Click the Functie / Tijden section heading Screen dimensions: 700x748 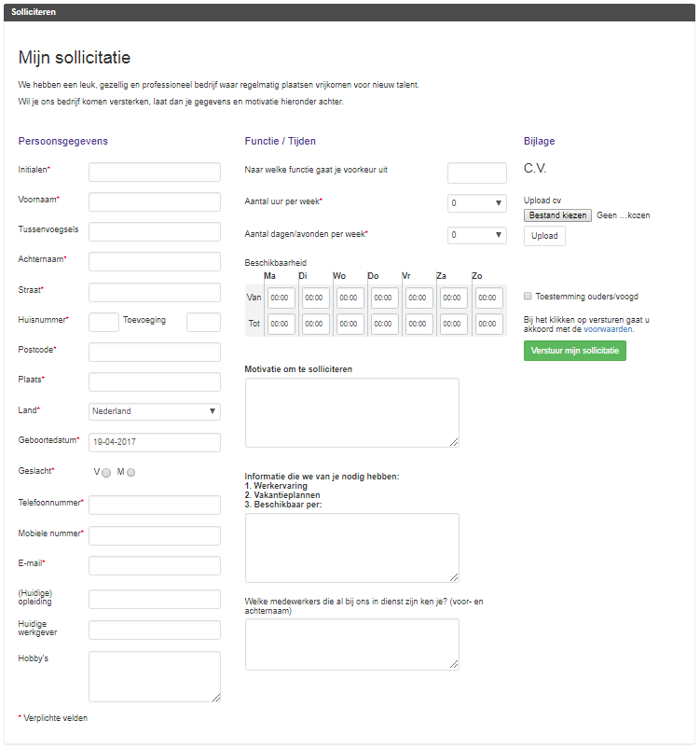click(280, 141)
